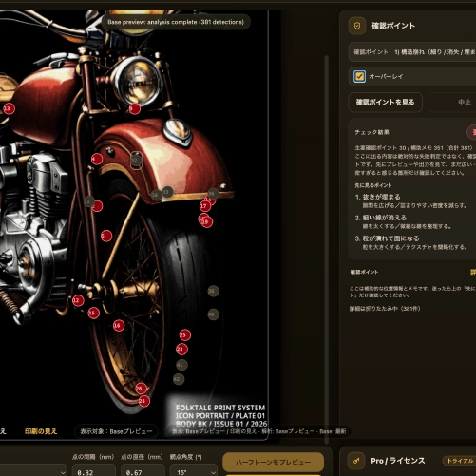476x476 pixels.
Task: Click the 確認ポイントを見る button
Action: (x=385, y=102)
